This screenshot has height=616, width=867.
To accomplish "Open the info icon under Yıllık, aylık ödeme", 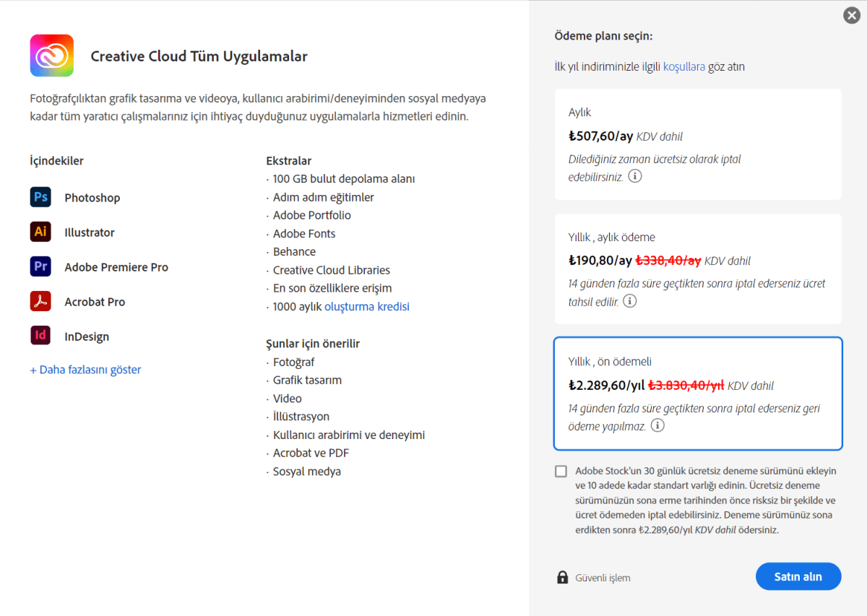I will point(629,300).
